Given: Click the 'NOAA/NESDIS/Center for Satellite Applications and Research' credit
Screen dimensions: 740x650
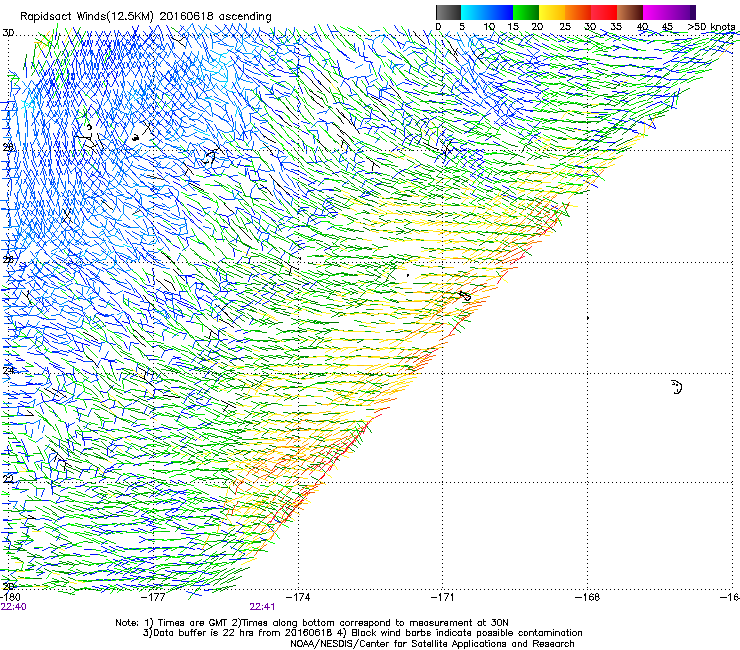Looking at the screenshot, I should [432, 644].
